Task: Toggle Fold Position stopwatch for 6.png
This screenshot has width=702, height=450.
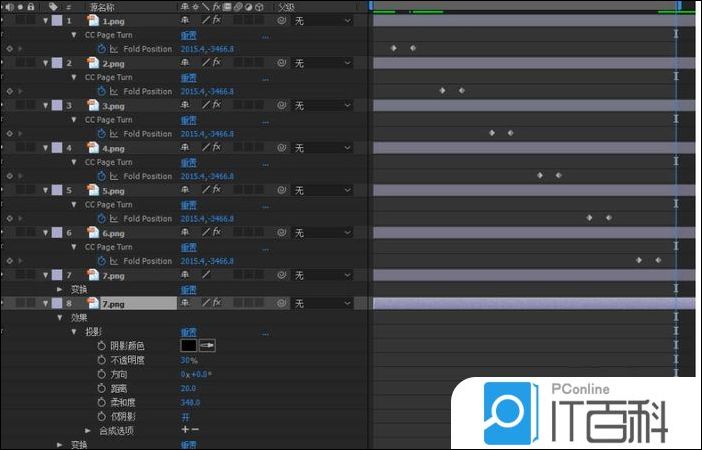Action: tap(101, 261)
